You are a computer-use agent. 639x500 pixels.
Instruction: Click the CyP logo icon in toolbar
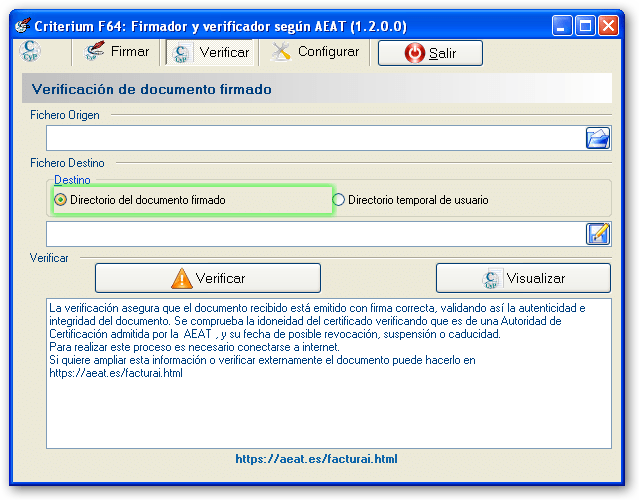click(x=30, y=51)
